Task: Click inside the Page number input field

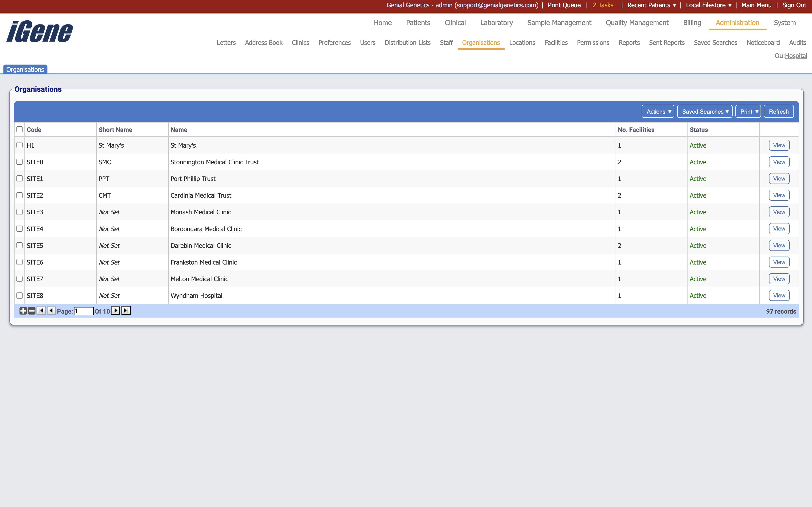Action: [84, 311]
